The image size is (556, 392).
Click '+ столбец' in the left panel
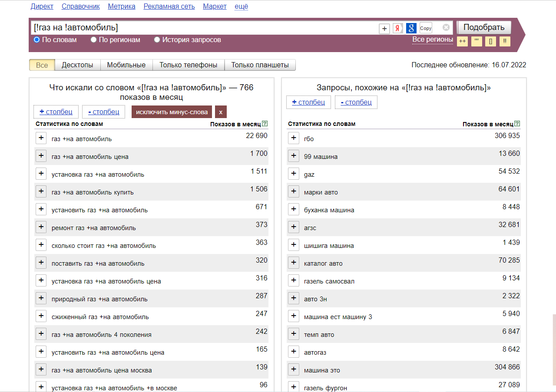coord(56,112)
